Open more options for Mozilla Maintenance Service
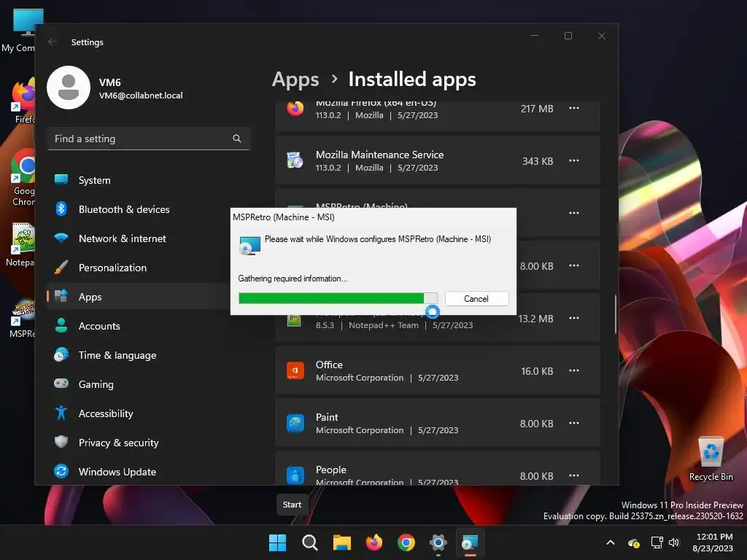This screenshot has width=747, height=560. click(574, 160)
